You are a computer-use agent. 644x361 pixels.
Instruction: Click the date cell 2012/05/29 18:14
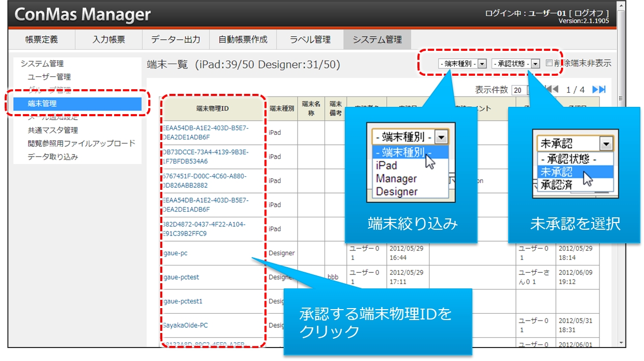577,253
